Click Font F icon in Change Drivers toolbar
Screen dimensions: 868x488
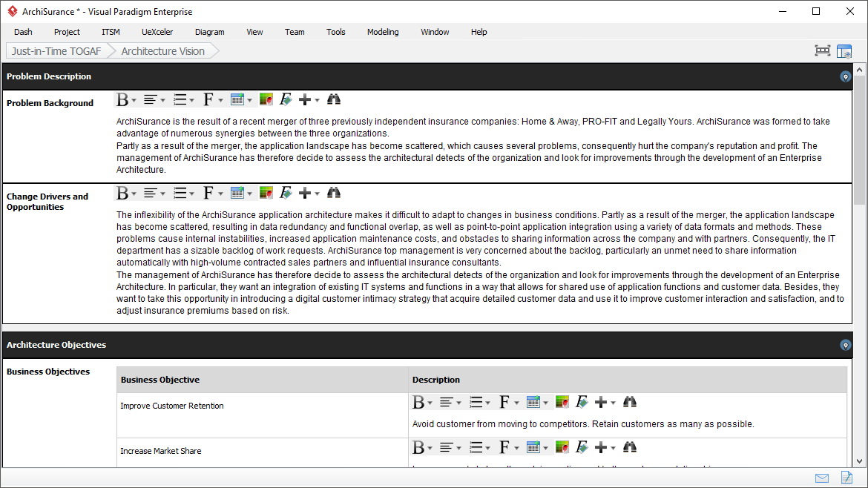point(208,193)
